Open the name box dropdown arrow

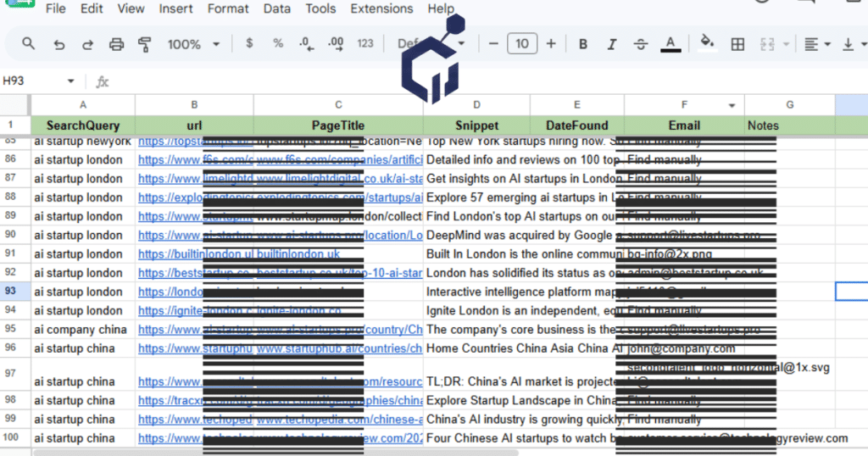coord(71,81)
